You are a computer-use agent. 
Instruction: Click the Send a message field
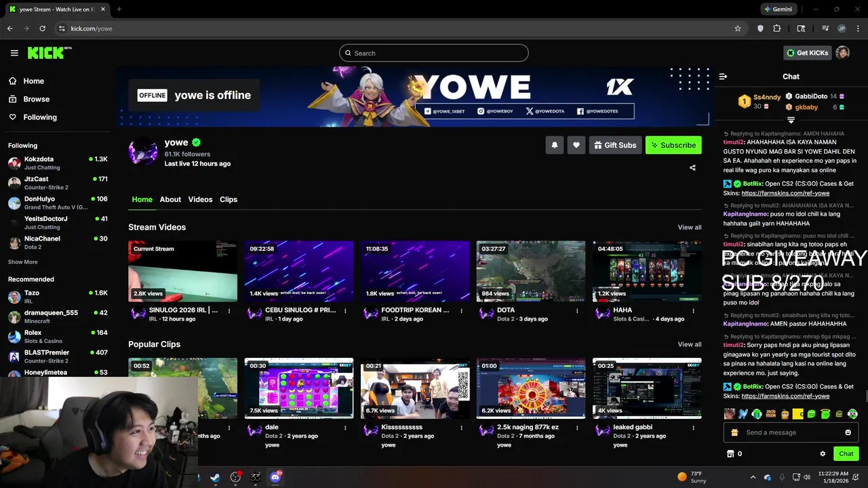click(x=791, y=432)
